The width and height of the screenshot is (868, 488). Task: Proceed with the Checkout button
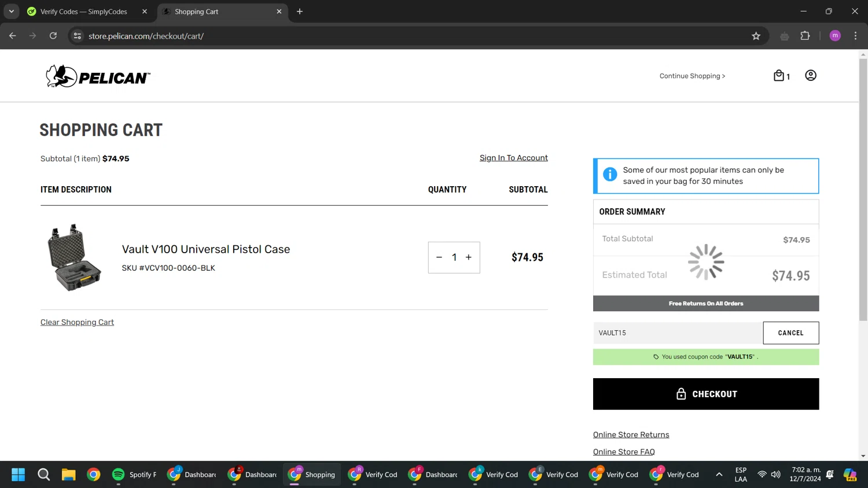(x=706, y=394)
